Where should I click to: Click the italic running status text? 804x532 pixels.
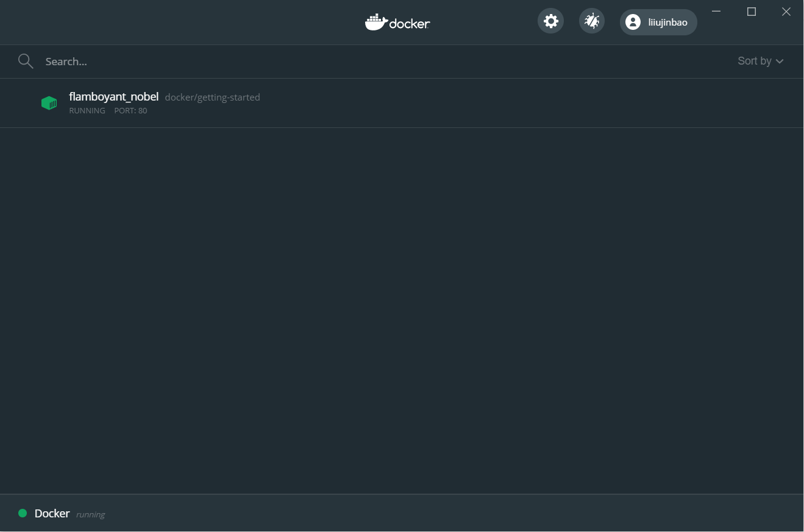coord(90,515)
